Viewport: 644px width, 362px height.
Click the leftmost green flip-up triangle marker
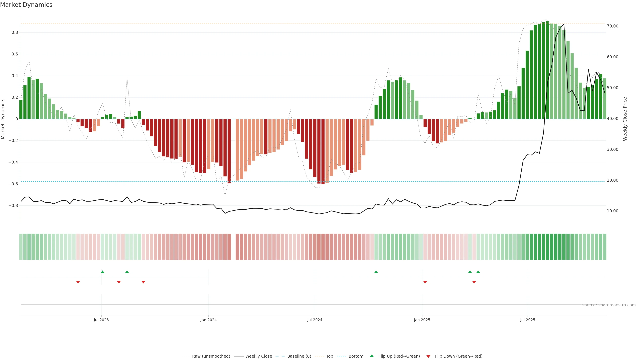coord(102,272)
